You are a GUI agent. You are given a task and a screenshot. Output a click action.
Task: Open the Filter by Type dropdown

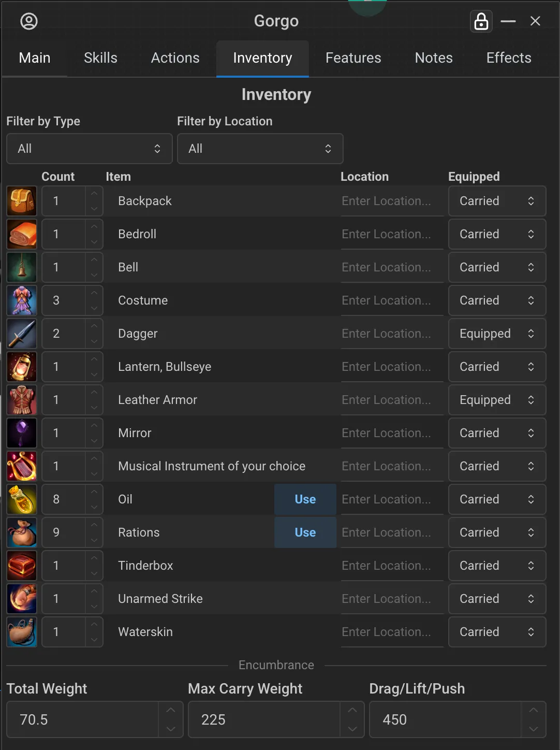point(89,149)
